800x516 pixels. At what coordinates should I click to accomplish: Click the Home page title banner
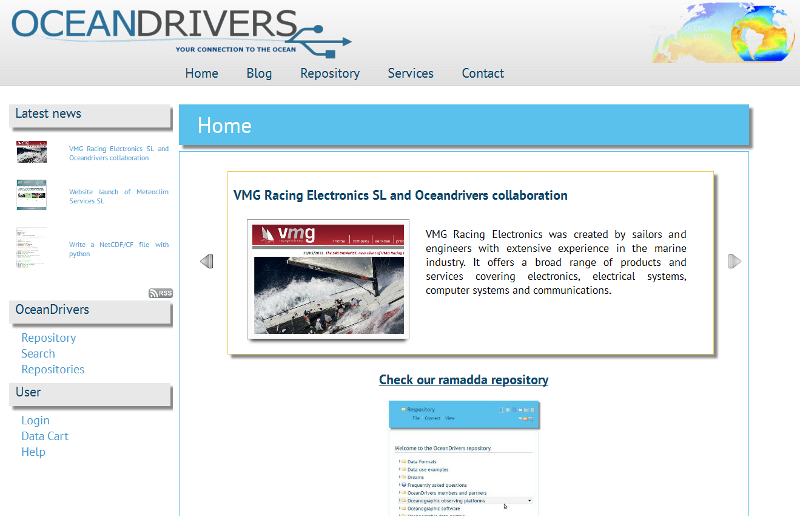pos(464,125)
